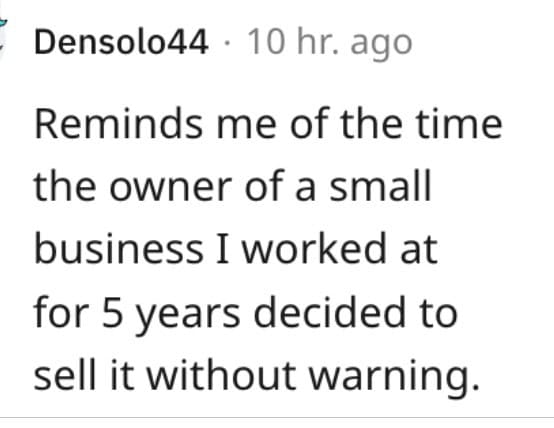The width and height of the screenshot is (554, 428).
Task: Click the word "small" in the comment
Action: [x=380, y=185]
